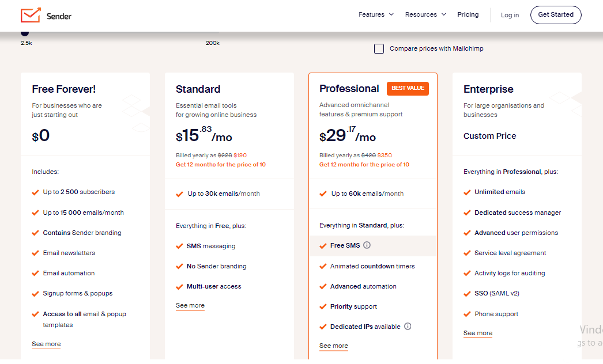Image resolution: width=603 pixels, height=364 pixels.
Task: Enable Compare prices with Mailchimp checkbox
Action: (379, 49)
